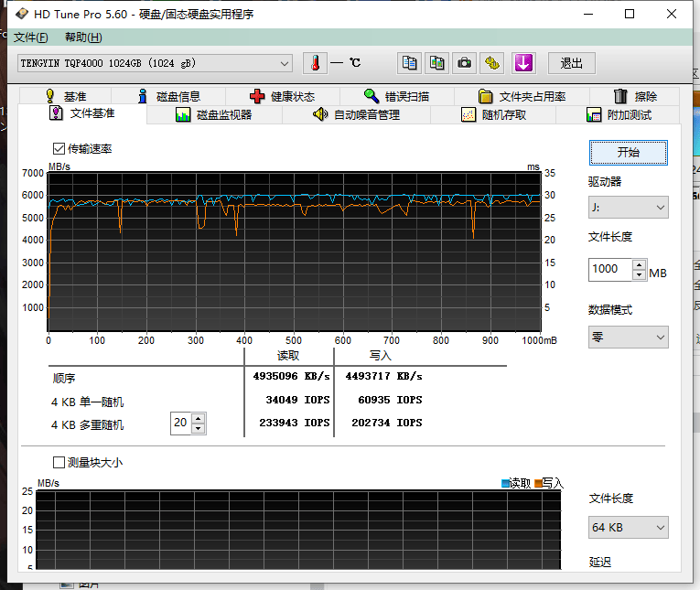Image resolution: width=700 pixels, height=590 pixels.
Task: Uncheck the 传输速率 checkbox
Action: (59, 148)
